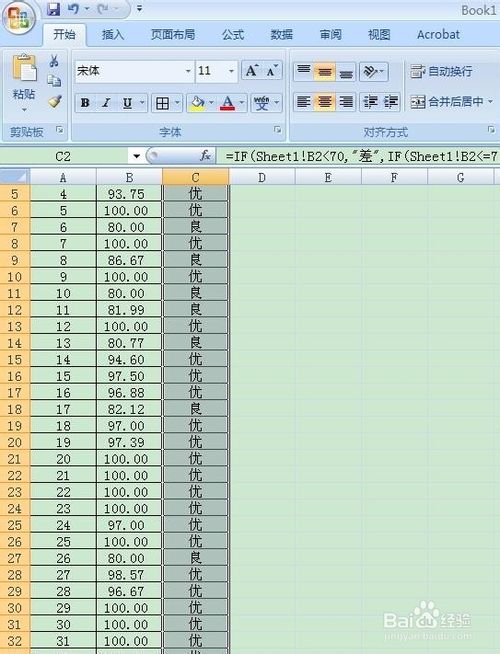500x654 pixels.
Task: Click the Office button logo
Action: pos(19,18)
